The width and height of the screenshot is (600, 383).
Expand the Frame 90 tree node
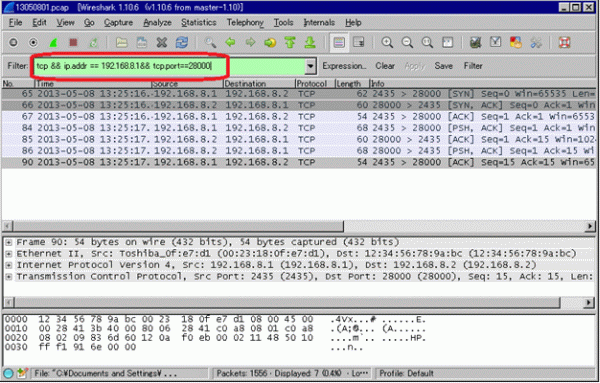[x=9, y=242]
